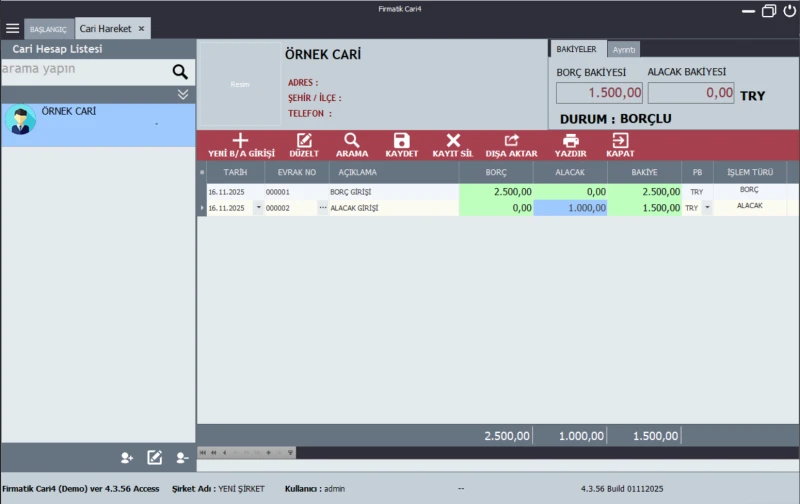Click the Düzelt edit icon

[304, 141]
